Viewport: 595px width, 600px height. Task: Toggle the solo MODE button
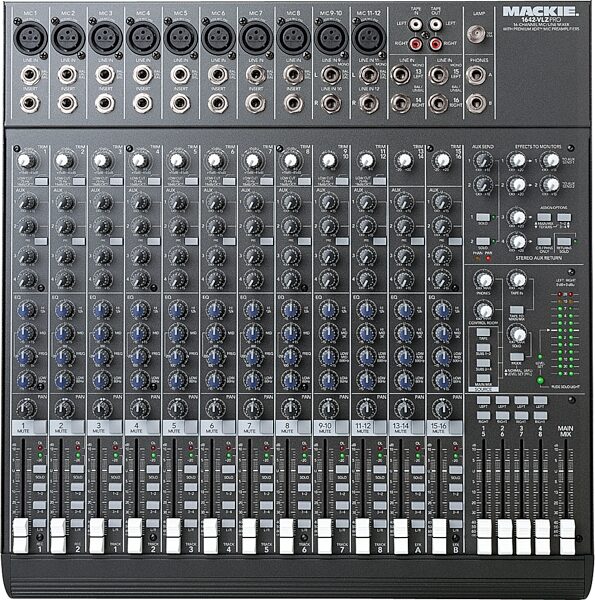point(517,357)
